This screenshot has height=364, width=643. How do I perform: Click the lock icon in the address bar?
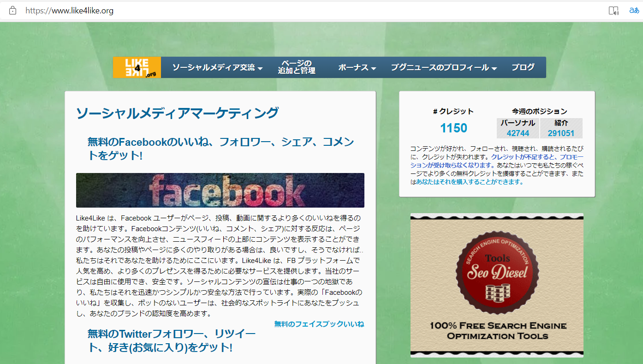[12, 10]
